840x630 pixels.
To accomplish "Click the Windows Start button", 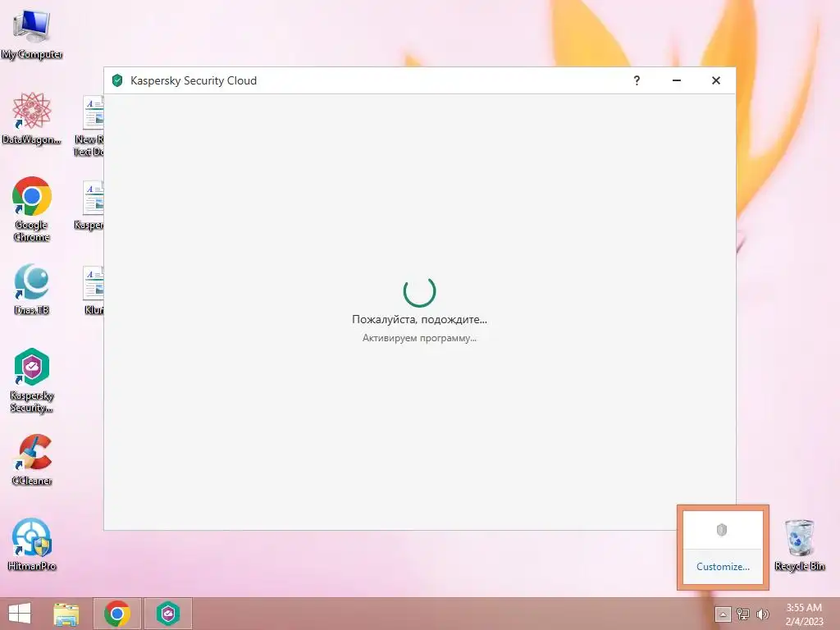I will (20, 614).
